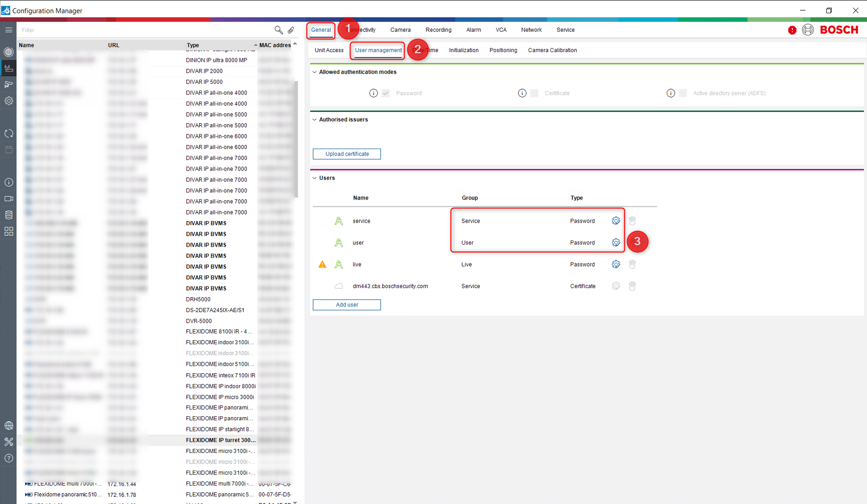
Task: Enable Active directory server (ADFS) checkbox
Action: click(x=683, y=93)
